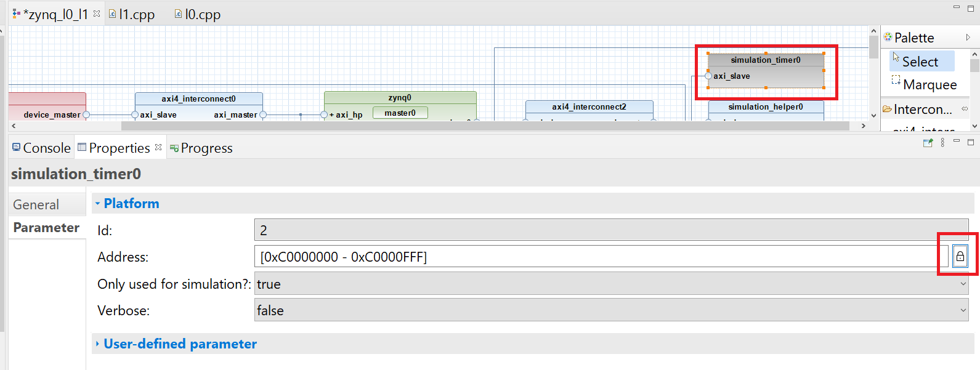Click the Address lock icon
The height and width of the screenshot is (370, 980).
pos(960,256)
